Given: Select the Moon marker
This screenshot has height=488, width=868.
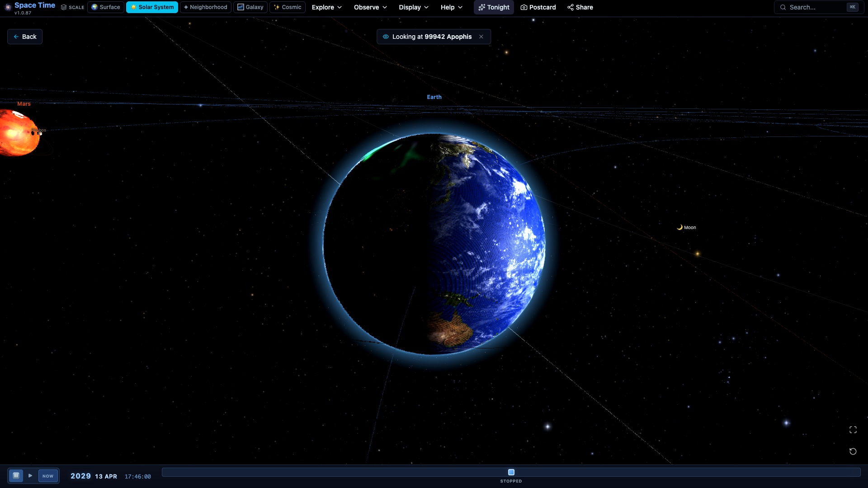Looking at the screenshot, I should pos(686,227).
